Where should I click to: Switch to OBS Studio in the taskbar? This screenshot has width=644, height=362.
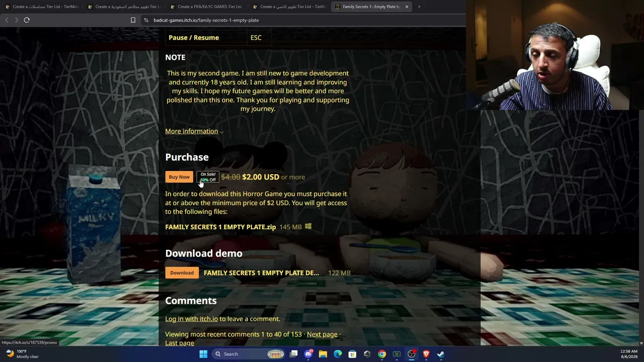tap(412, 354)
